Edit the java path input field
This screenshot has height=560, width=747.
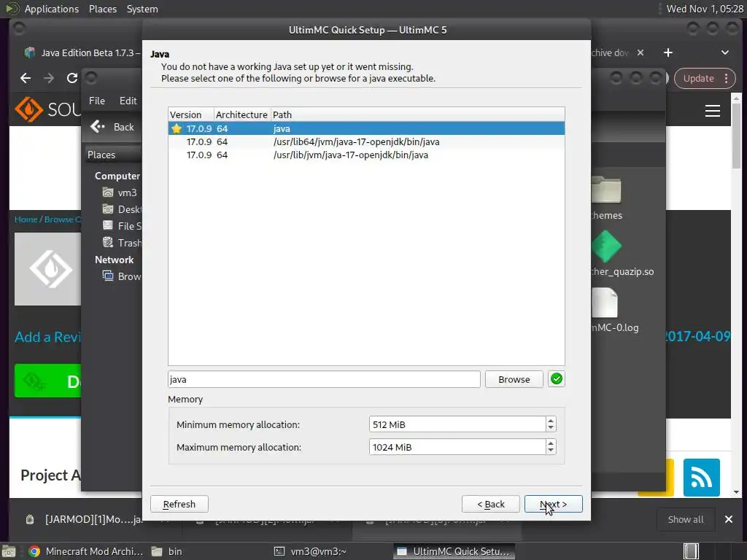tap(324, 379)
